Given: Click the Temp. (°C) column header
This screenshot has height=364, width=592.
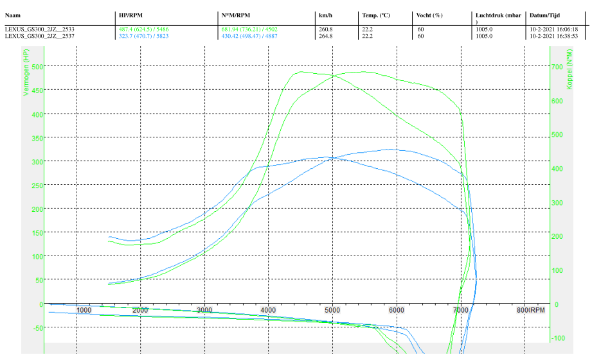Looking at the screenshot, I should [376, 15].
